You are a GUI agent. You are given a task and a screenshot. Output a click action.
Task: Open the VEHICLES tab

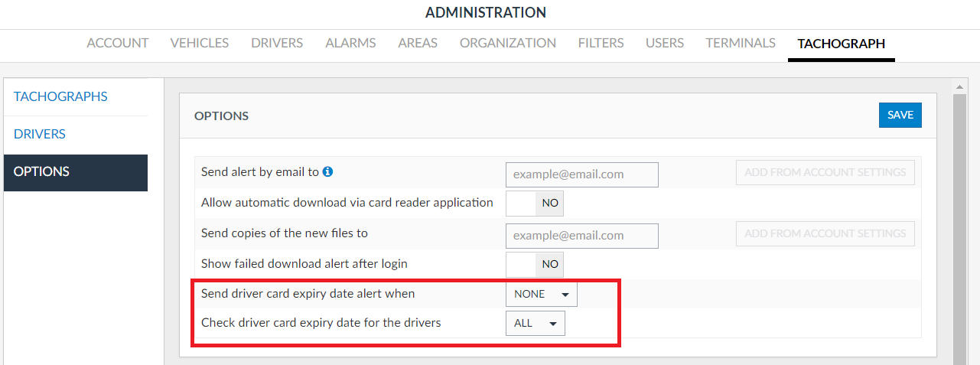pyautogui.click(x=199, y=43)
